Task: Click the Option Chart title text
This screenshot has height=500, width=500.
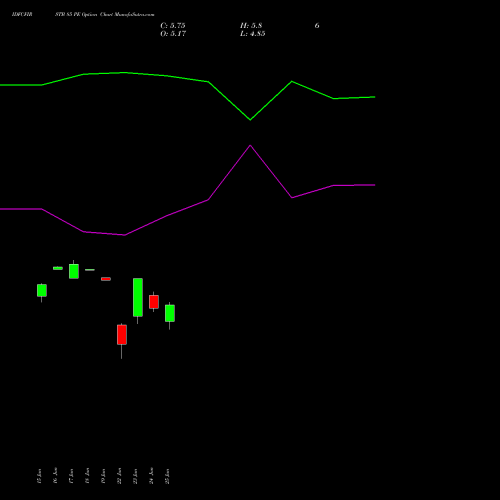Action: 98,15
